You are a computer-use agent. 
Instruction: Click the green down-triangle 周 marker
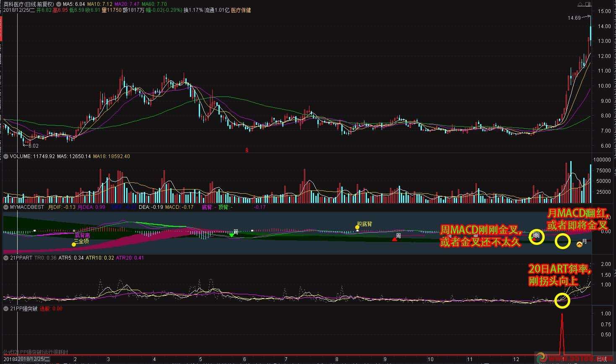(231, 235)
